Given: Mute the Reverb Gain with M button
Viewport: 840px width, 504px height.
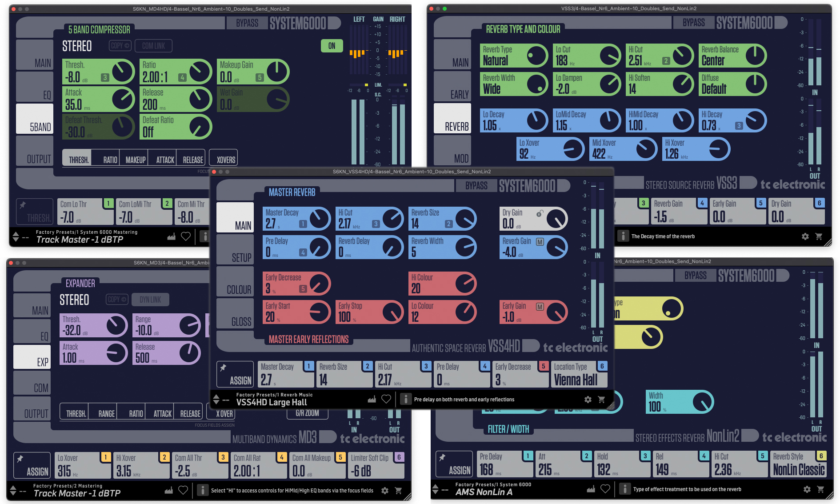Looking at the screenshot, I should point(540,242).
